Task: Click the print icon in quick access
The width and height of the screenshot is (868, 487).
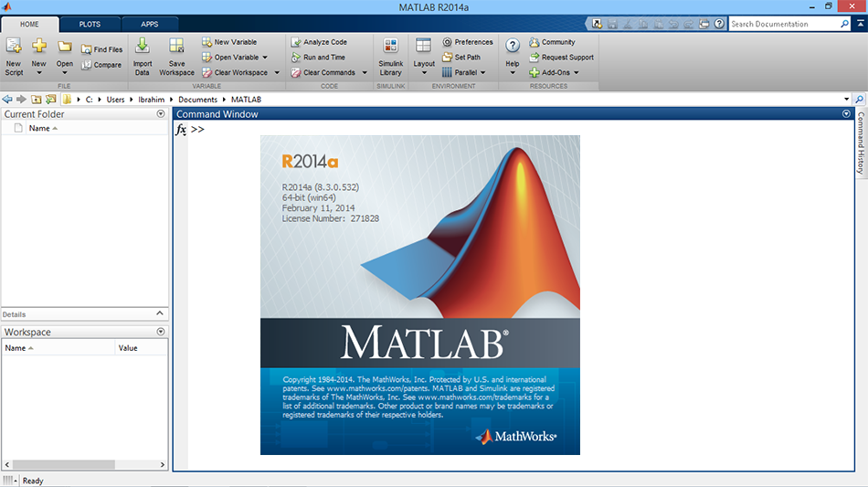Action: [704, 24]
